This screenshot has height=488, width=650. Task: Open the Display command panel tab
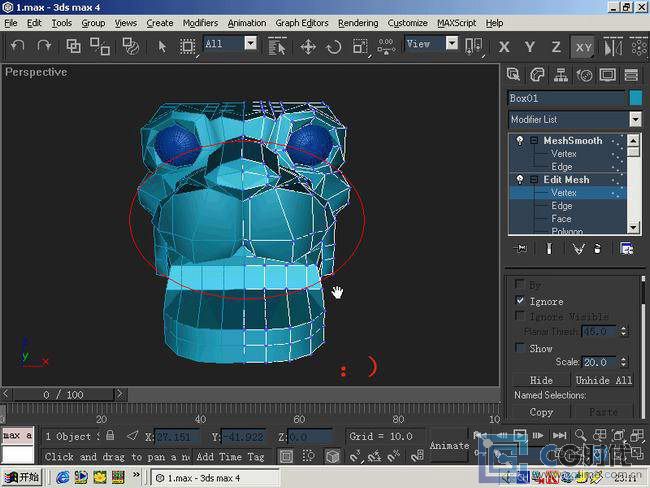608,75
